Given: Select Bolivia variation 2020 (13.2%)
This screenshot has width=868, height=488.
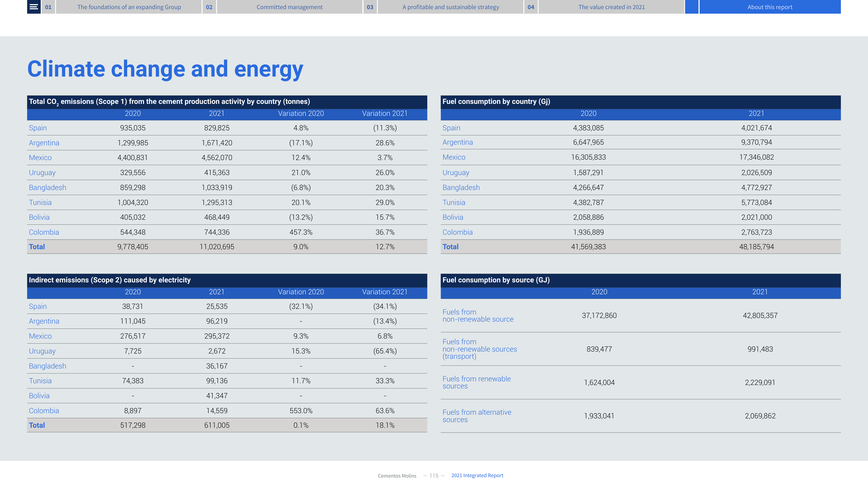Looking at the screenshot, I should (301, 217).
